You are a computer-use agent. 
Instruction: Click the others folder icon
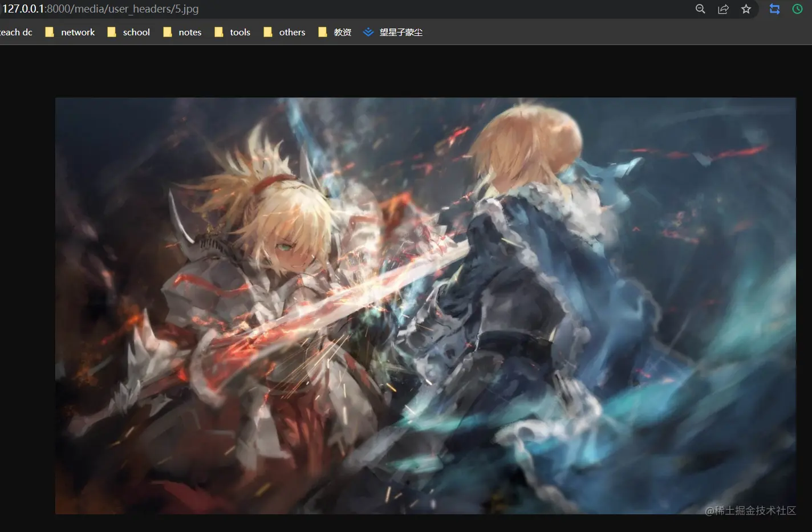click(268, 33)
